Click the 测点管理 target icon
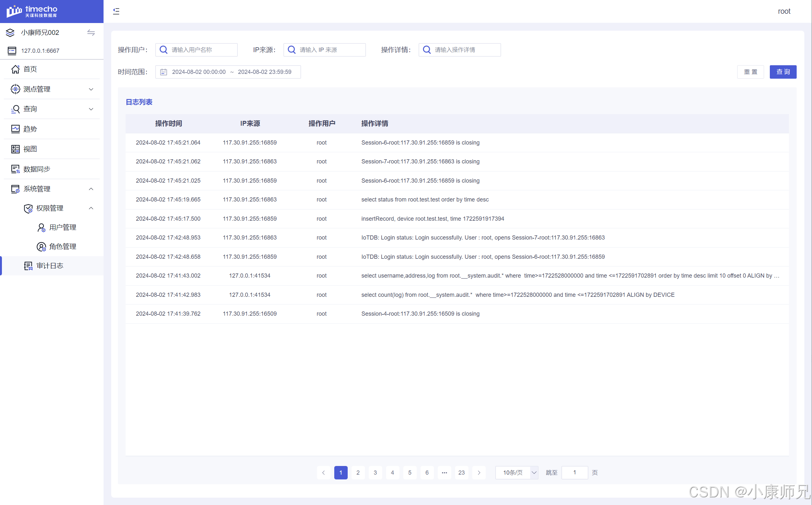Image resolution: width=812 pixels, height=505 pixels. tap(15, 89)
